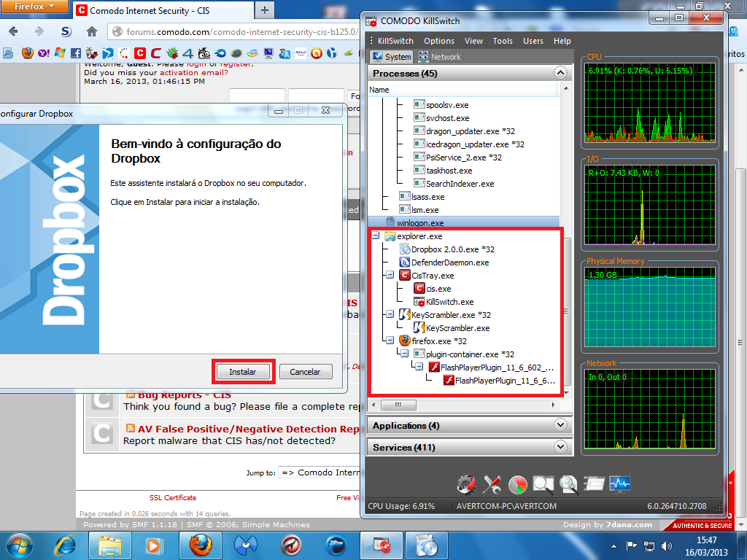The width and height of the screenshot is (747, 560).
Task: Collapse the firefox.exe *32 tree node
Action: [390, 341]
